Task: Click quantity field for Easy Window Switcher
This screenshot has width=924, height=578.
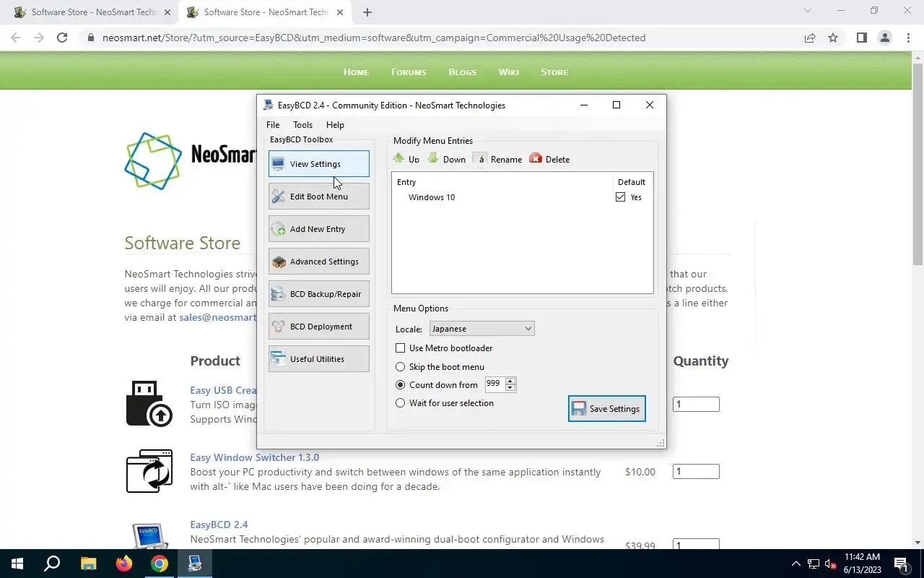Action: point(696,472)
